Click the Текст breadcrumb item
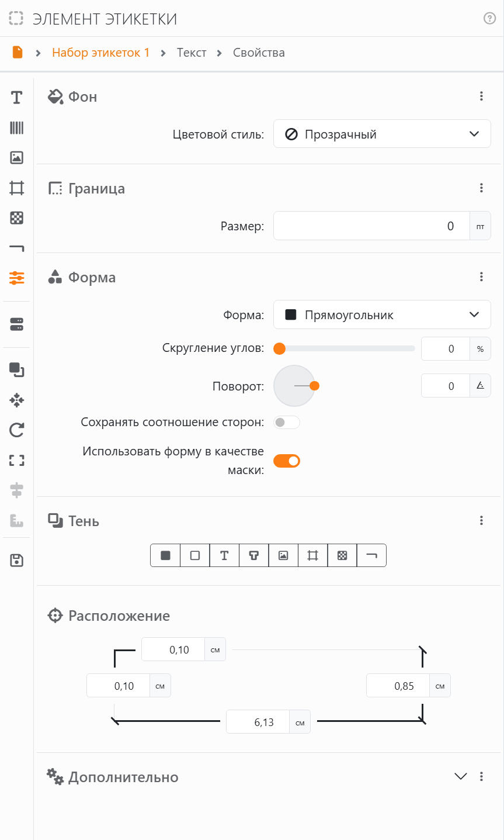This screenshot has width=504, height=840. point(192,53)
